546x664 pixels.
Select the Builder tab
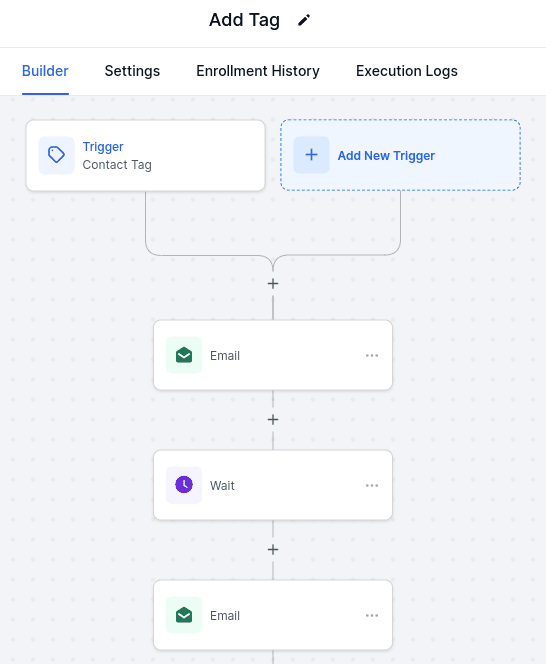click(x=45, y=71)
